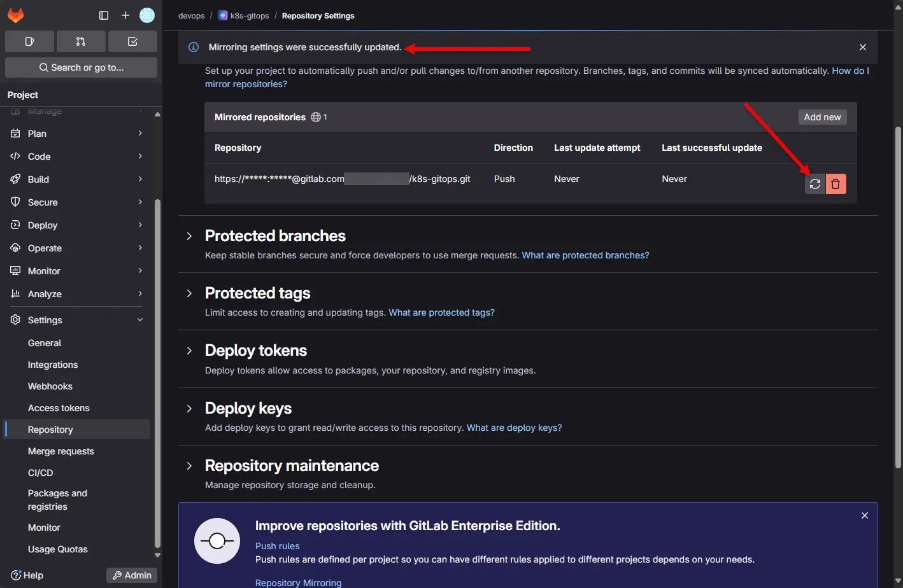Close the Enterprise Edition promotion banner
The height and width of the screenshot is (588, 903).
(x=864, y=515)
